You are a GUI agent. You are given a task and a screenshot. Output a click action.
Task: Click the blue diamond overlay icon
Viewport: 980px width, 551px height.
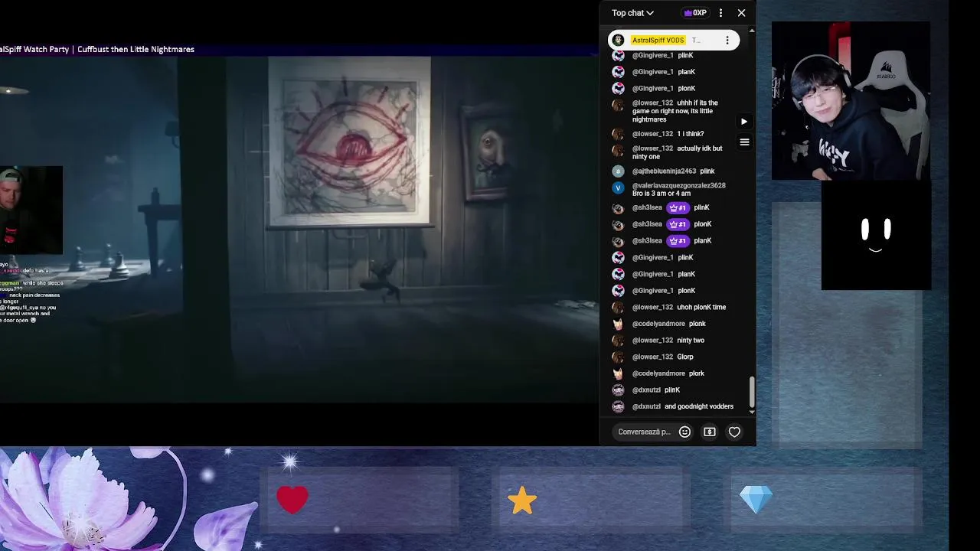pyautogui.click(x=756, y=500)
